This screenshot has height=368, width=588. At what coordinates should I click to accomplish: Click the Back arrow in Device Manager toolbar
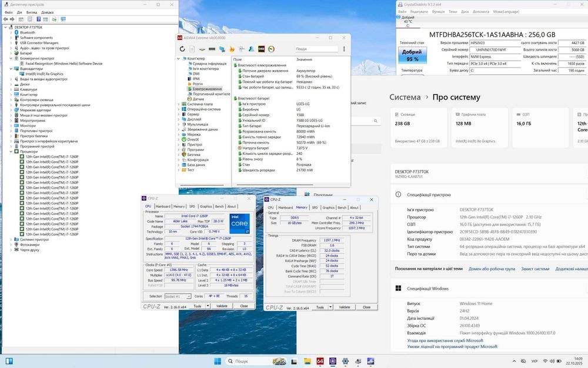[x=5, y=19]
